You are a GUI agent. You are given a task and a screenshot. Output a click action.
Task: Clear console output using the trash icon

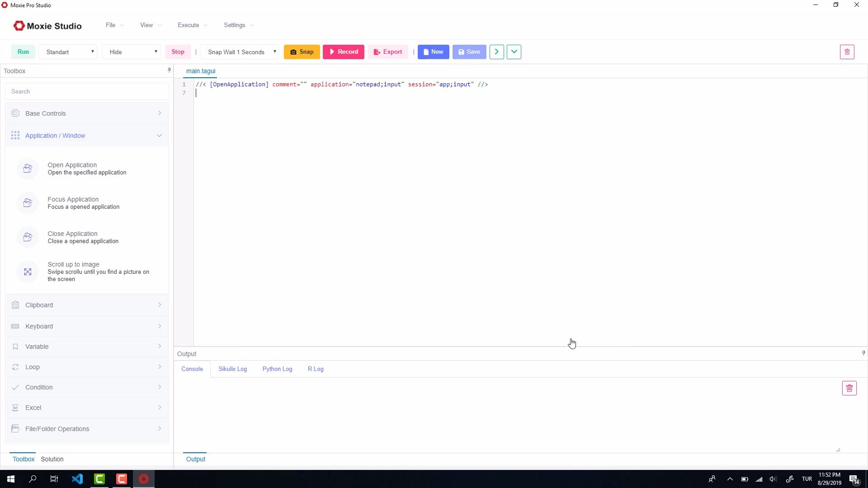click(849, 388)
